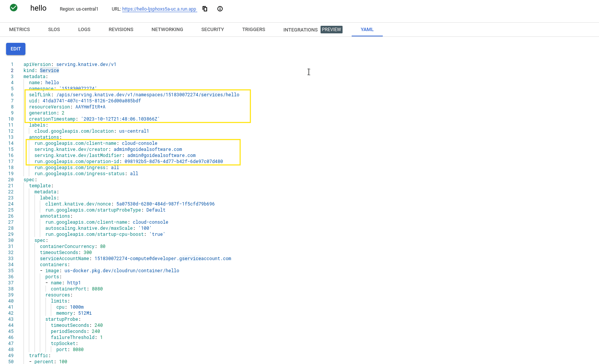Click the startupProbeType Default line
The image size is (599, 364).
coord(105,210)
